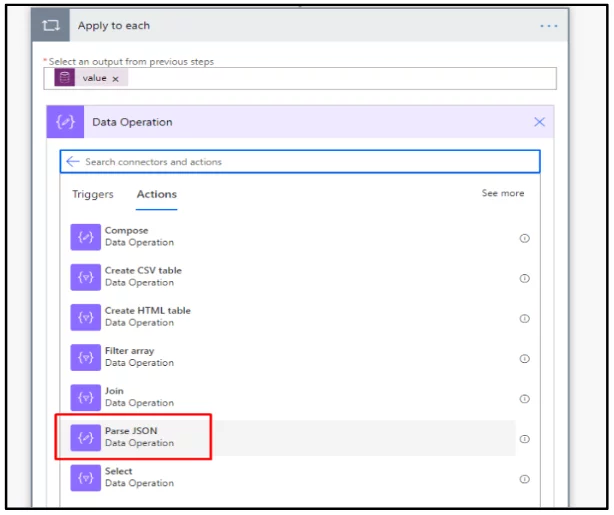The image size is (614, 515).
Task: Click the Join action icon
Action: click(x=85, y=397)
